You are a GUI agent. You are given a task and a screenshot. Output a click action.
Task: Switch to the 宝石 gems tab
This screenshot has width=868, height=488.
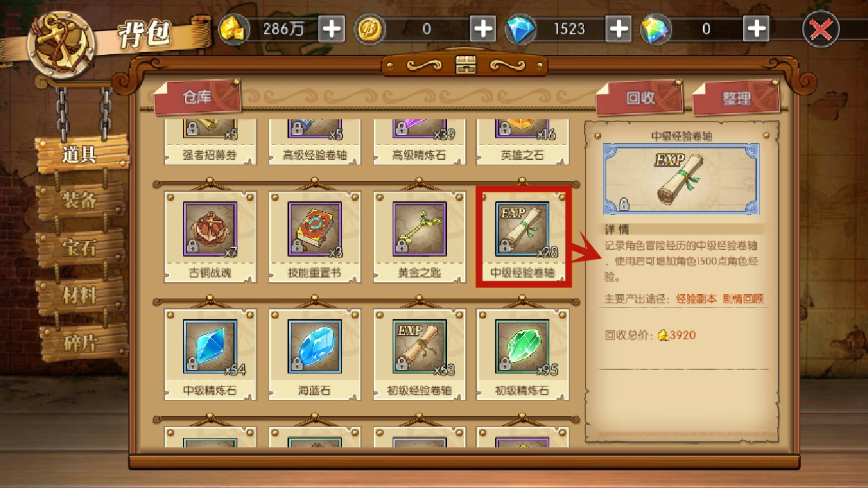coord(81,247)
